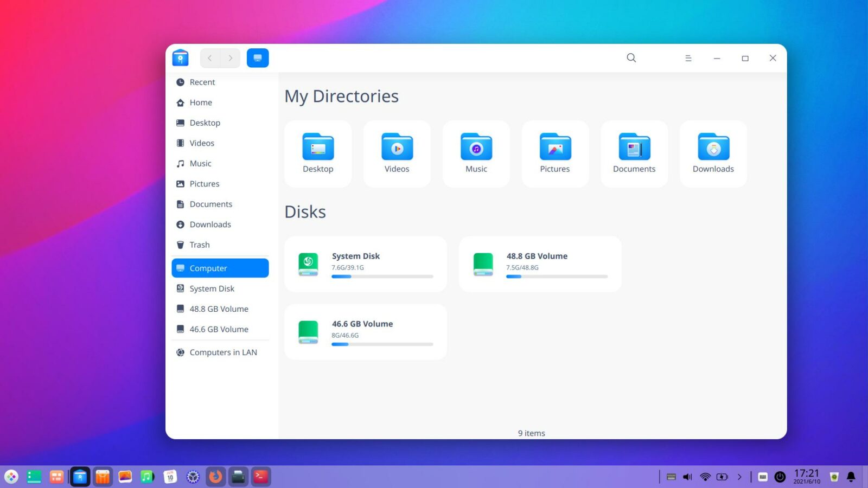This screenshot has width=868, height=488.
Task: Select the 48.8 GB Volume in the sidebar
Action: 219,309
